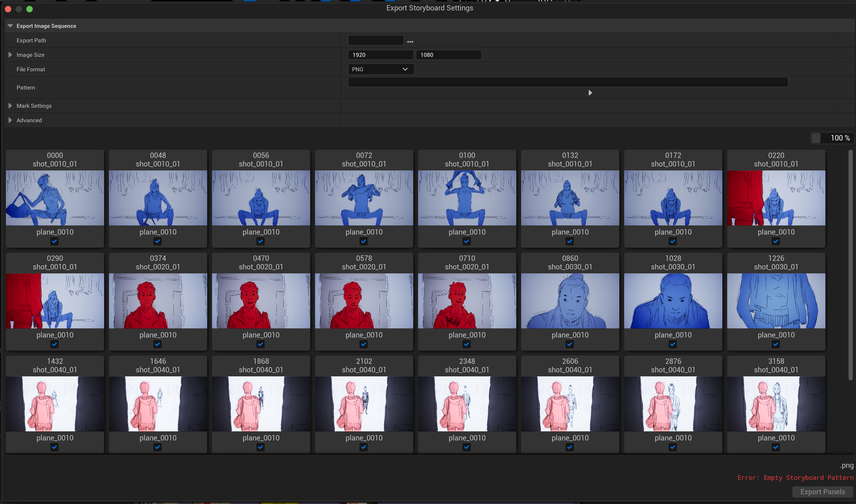The image size is (856, 504).
Task: Collapse the Export Image Sequence section
Action: (10, 25)
